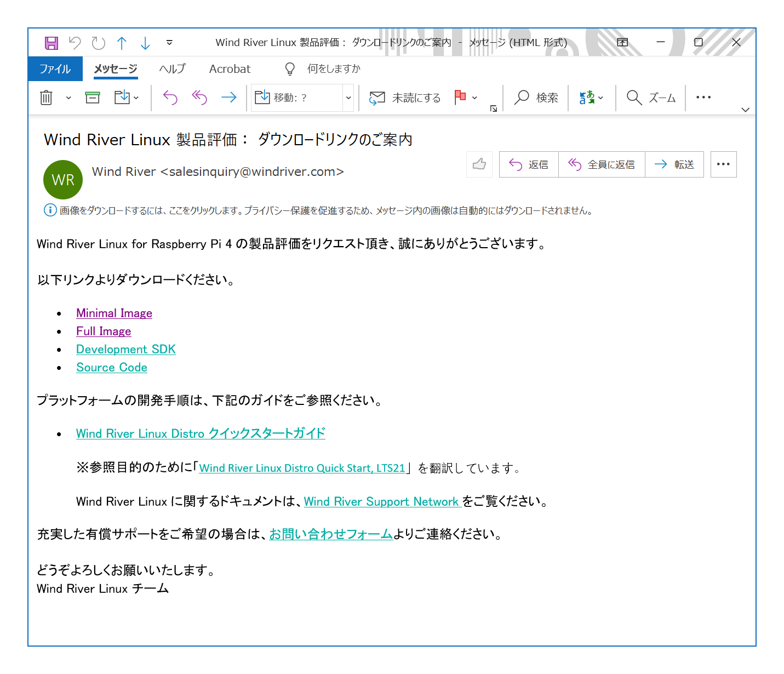Open the Customize Quick Access Toolbar dropdown
784x674 pixels.
point(170,43)
